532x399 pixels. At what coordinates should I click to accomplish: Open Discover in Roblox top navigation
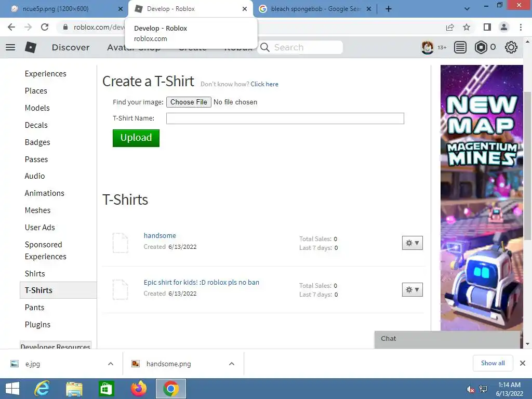[71, 47]
